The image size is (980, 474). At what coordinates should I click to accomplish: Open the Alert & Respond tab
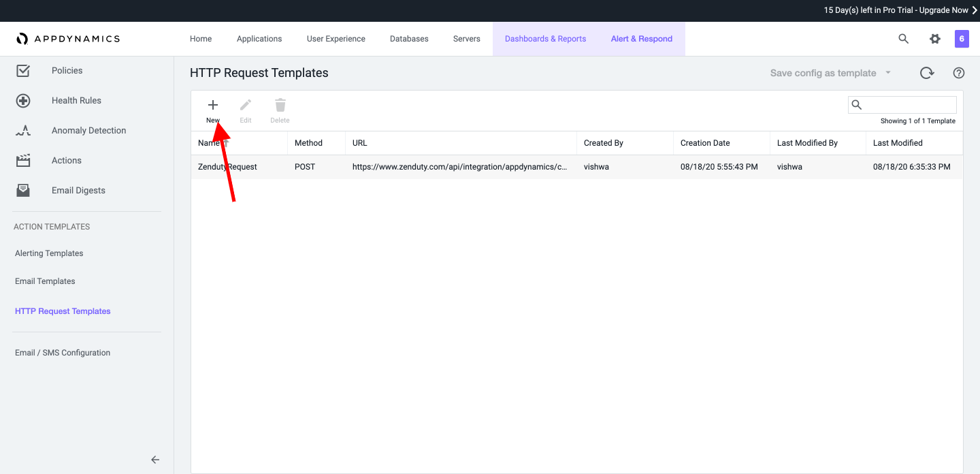pos(642,39)
